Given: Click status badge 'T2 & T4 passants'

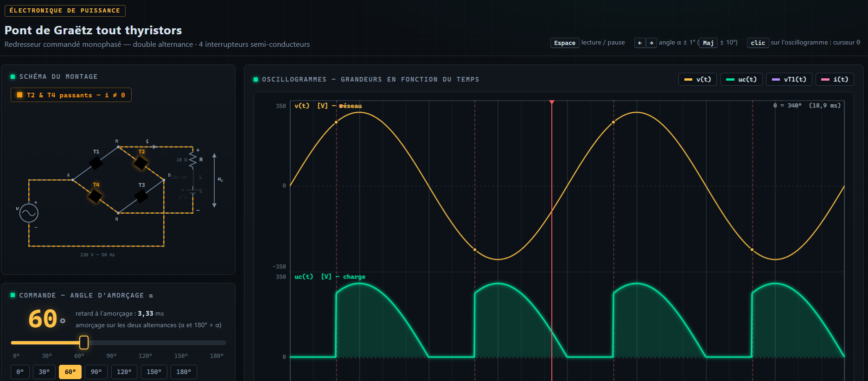Looking at the screenshot, I should point(71,95).
